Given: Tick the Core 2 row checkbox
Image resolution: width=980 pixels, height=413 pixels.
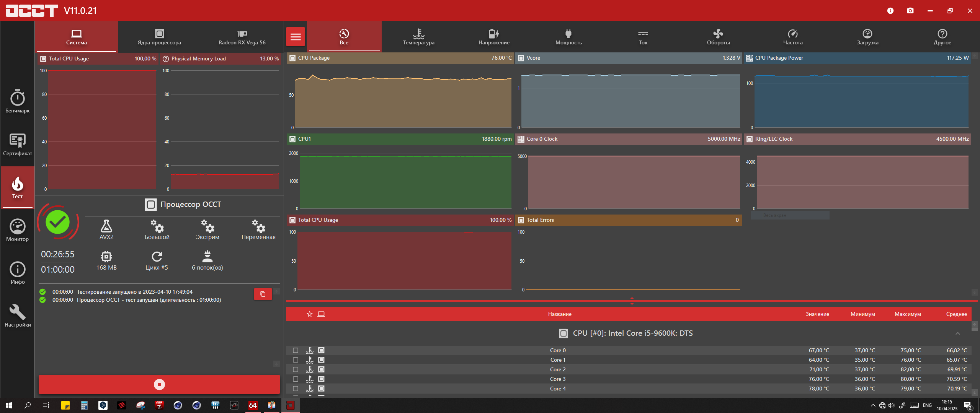Looking at the screenshot, I should [296, 369].
